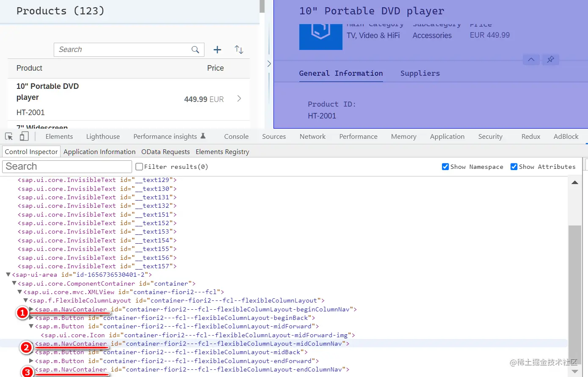Focus the Control Inspector Search field

coord(67,166)
